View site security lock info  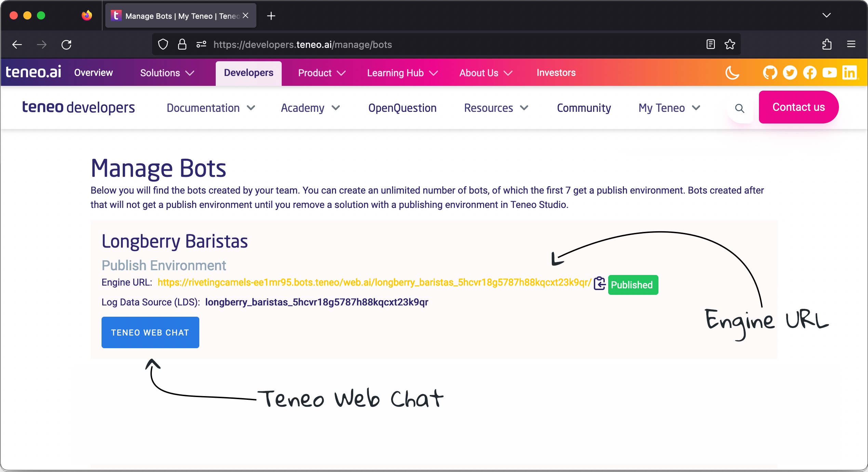tap(182, 44)
